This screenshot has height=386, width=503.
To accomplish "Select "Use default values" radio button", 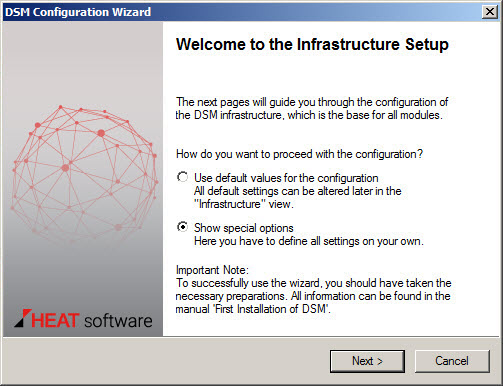I will click(x=183, y=177).
